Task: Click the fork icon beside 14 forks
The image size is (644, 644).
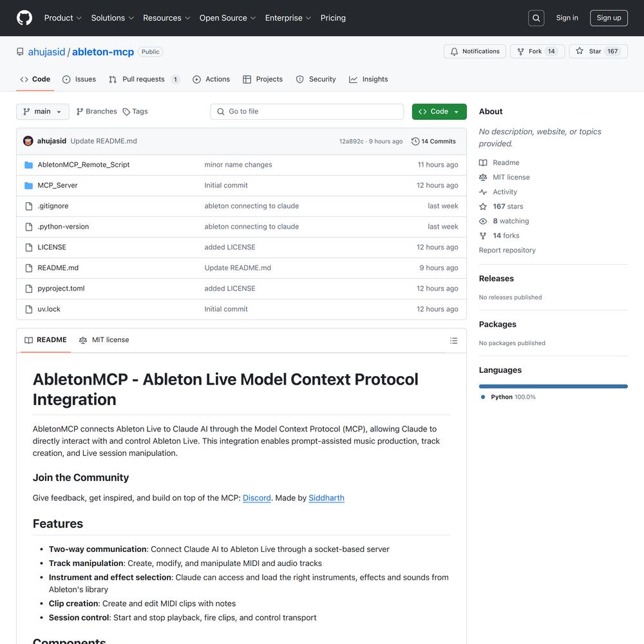Action: tap(483, 236)
